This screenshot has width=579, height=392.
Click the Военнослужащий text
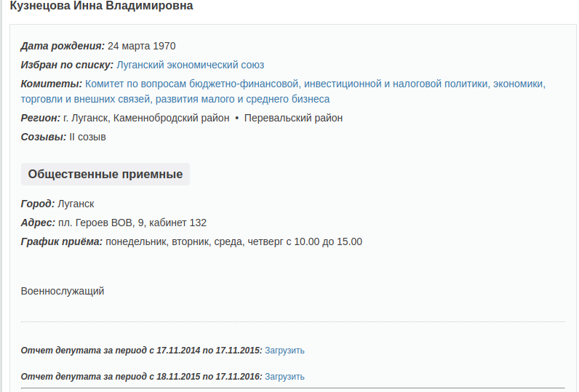[63, 291]
